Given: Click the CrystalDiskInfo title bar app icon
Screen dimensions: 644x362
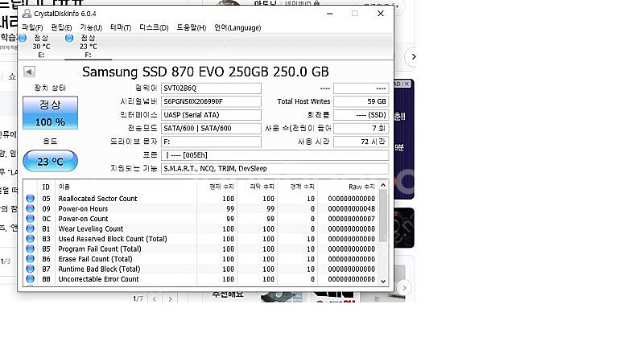Looking at the screenshot, I should (x=27, y=14).
